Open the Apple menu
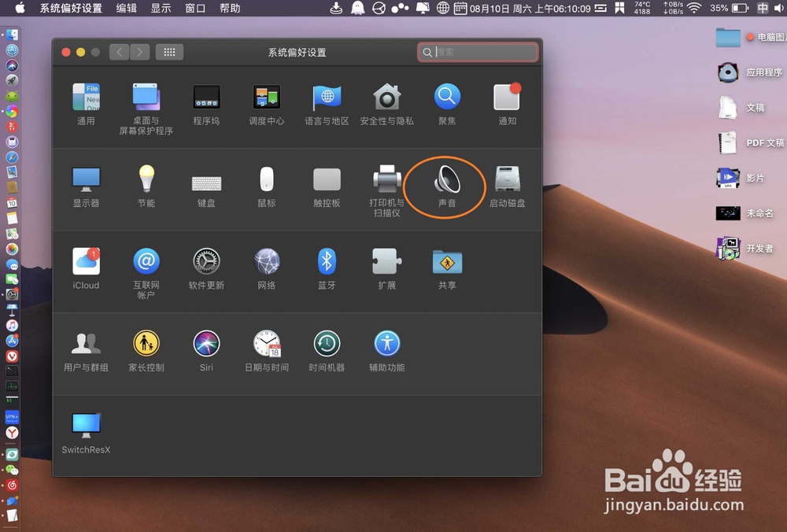Screen dimensions: 787x532 point(20,8)
